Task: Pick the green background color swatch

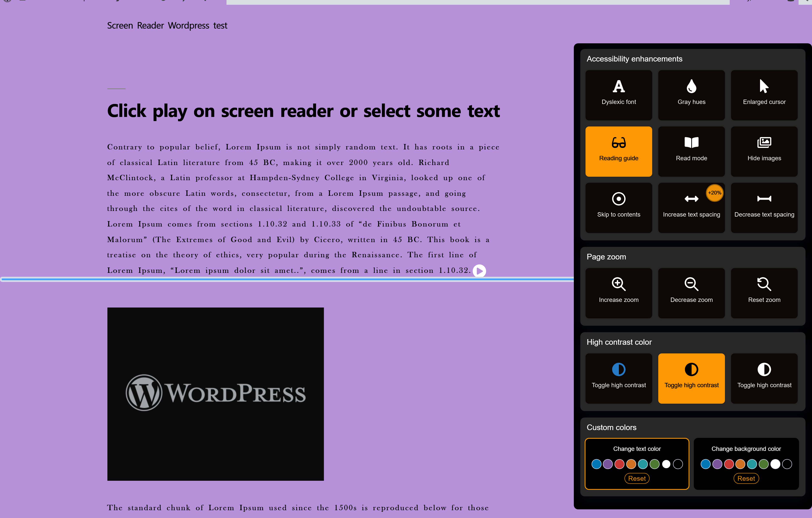Action: pos(763,464)
